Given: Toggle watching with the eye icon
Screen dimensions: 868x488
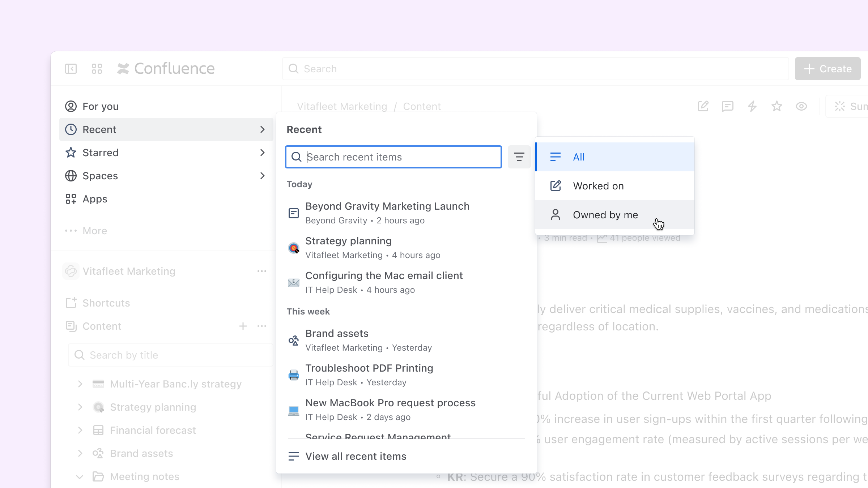Looking at the screenshot, I should click(801, 106).
